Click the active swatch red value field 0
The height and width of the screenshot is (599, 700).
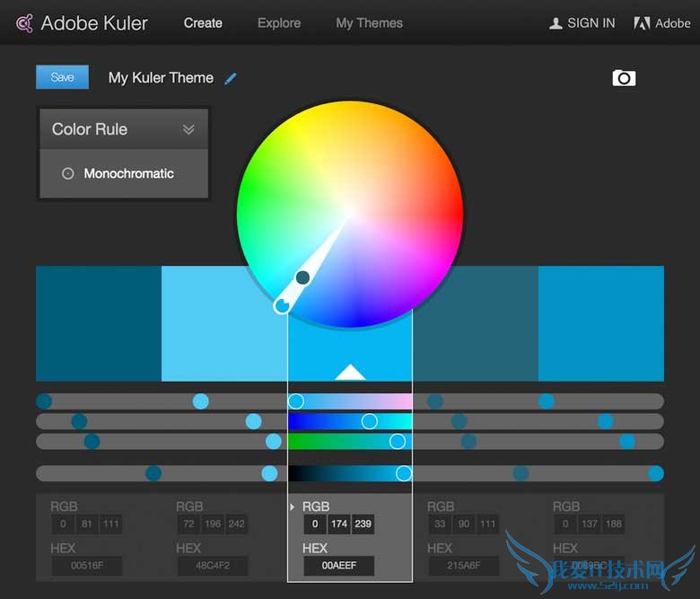315,524
